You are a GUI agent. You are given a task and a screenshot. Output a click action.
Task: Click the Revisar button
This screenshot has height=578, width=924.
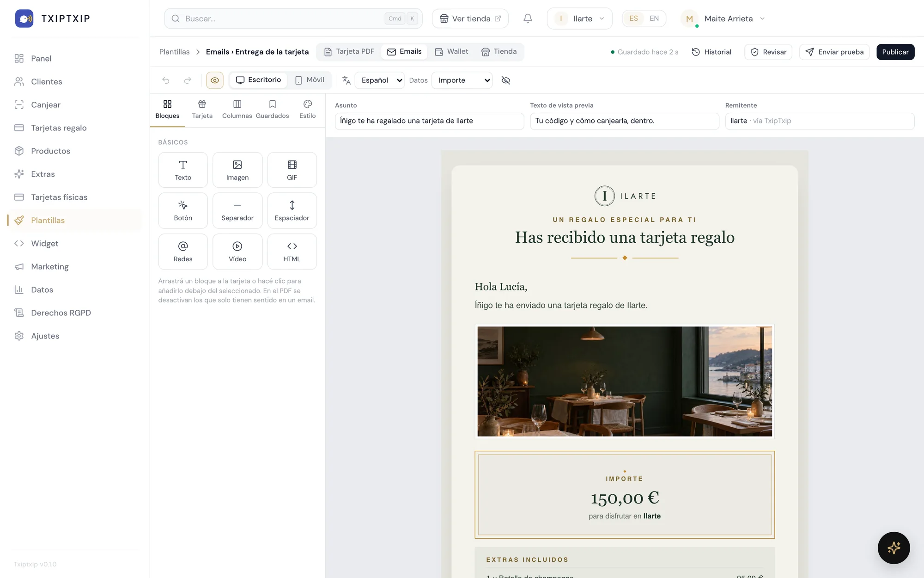pyautogui.click(x=768, y=52)
